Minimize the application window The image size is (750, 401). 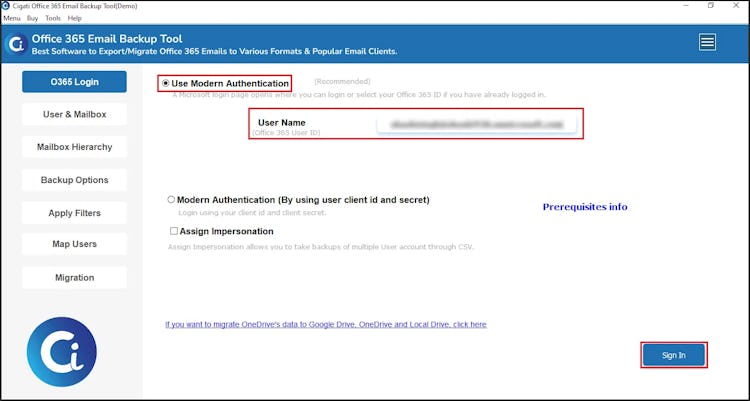click(685, 6)
